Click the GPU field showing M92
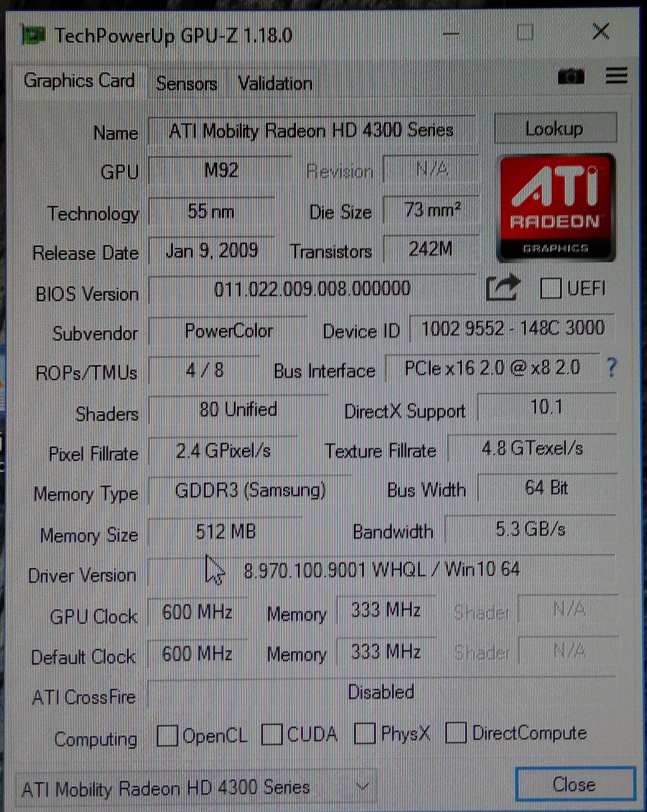 (x=220, y=170)
